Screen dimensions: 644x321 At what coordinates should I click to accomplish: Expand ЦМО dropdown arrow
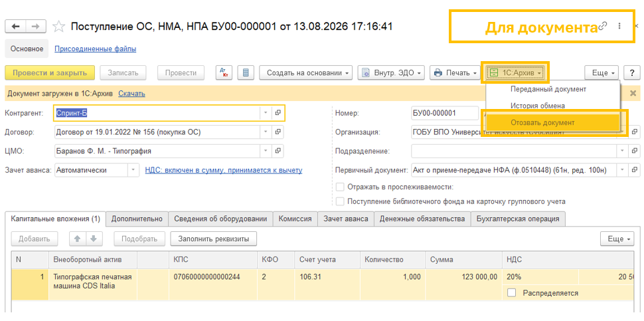(x=266, y=151)
